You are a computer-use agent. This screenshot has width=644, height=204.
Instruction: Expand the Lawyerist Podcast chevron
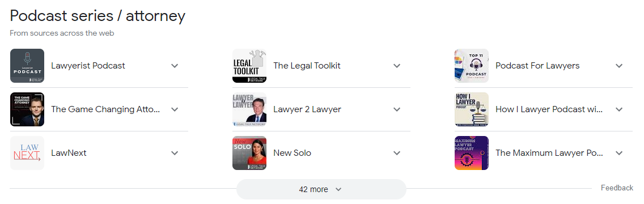175,66
